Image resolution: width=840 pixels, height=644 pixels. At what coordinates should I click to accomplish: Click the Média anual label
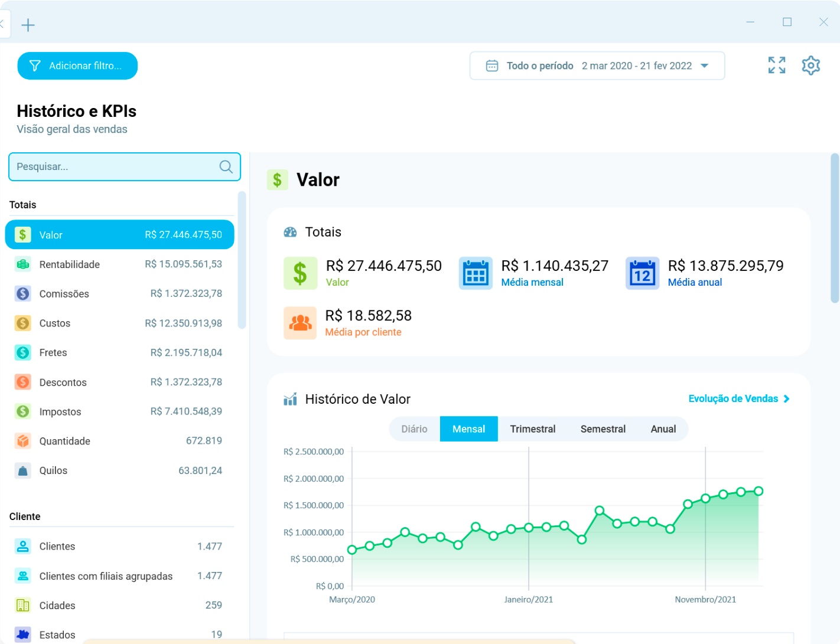click(695, 282)
